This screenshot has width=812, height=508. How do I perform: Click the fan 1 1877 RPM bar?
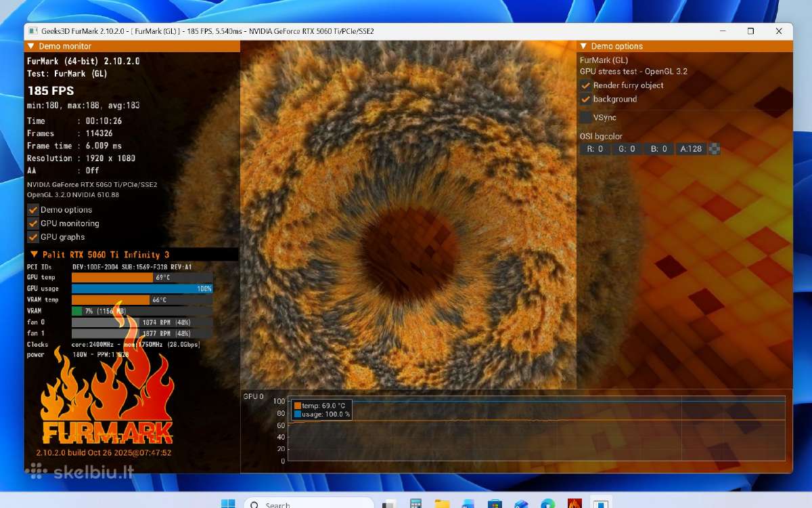click(142, 333)
